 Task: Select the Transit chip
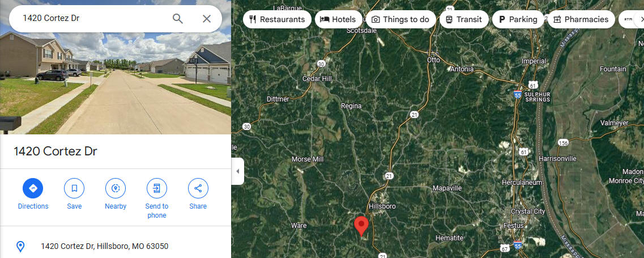pos(464,19)
